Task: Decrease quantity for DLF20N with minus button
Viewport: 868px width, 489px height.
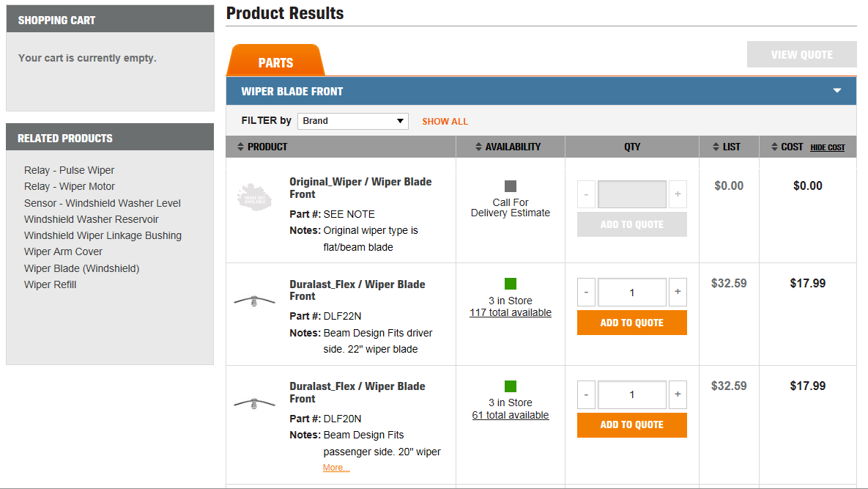Action: pos(586,394)
